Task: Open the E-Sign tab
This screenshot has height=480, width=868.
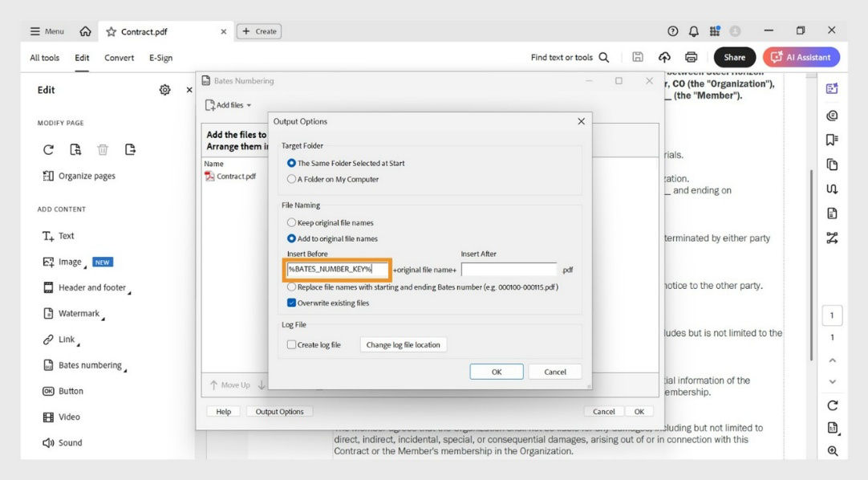Action: point(160,58)
